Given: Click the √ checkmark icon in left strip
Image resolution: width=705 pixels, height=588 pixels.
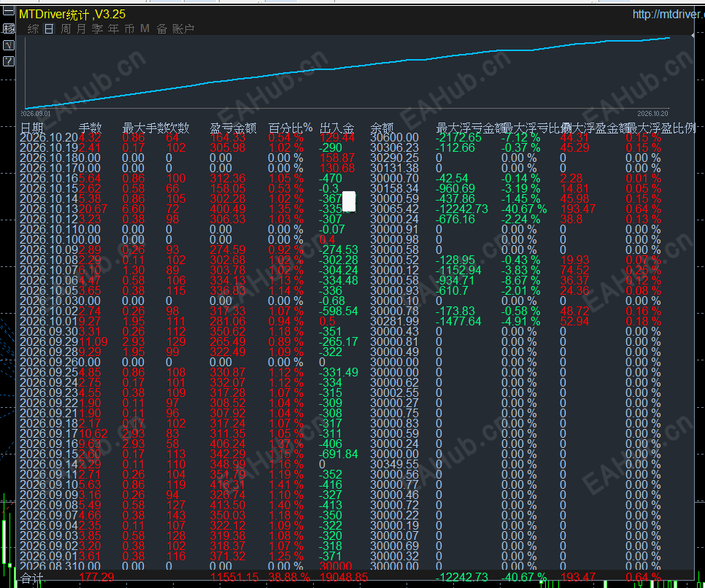Looking at the screenshot, I should (x=9, y=45).
